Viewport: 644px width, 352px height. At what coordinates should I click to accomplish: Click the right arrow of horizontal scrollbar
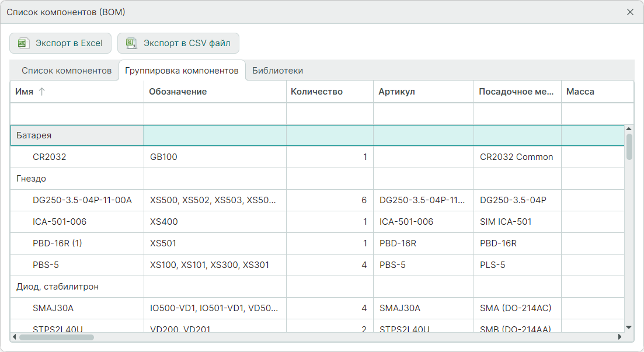click(x=620, y=337)
